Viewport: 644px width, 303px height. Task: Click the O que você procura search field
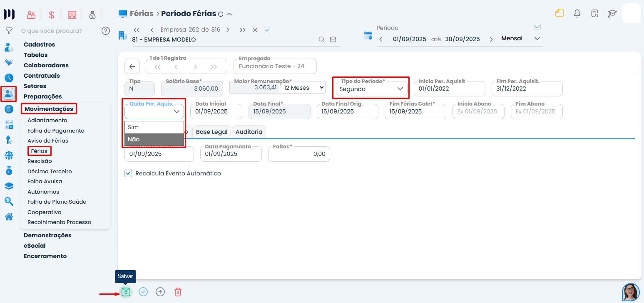coord(52,31)
